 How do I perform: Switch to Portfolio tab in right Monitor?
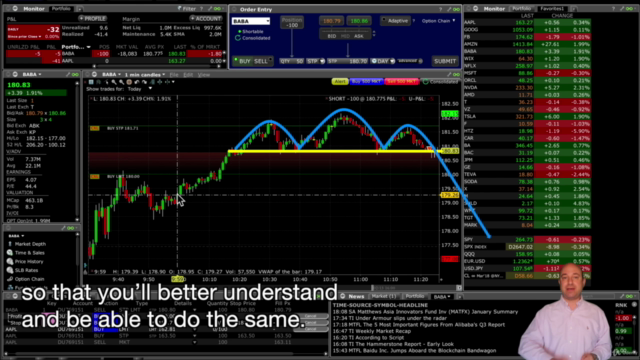pyautogui.click(x=521, y=9)
